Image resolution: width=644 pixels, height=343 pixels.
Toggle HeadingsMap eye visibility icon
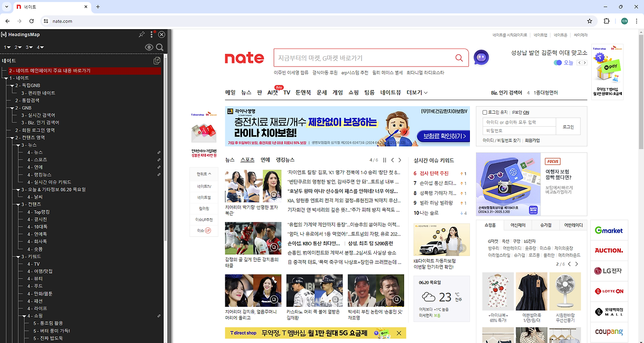(149, 47)
